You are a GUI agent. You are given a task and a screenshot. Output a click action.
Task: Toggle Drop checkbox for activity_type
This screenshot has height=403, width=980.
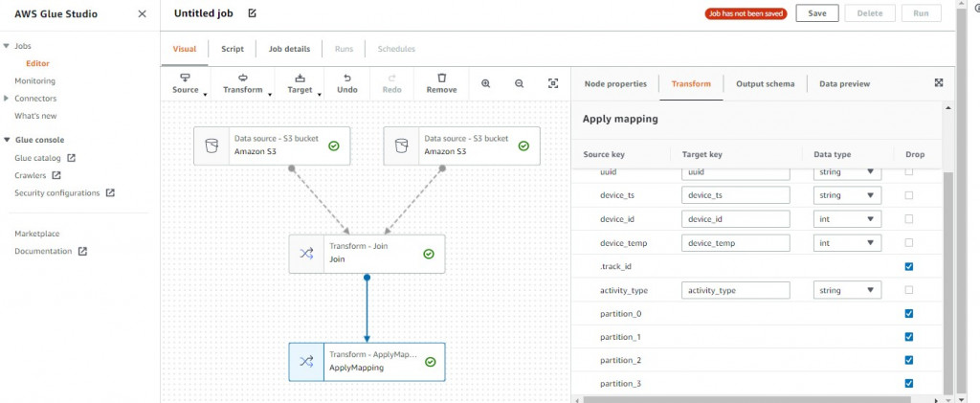point(909,290)
